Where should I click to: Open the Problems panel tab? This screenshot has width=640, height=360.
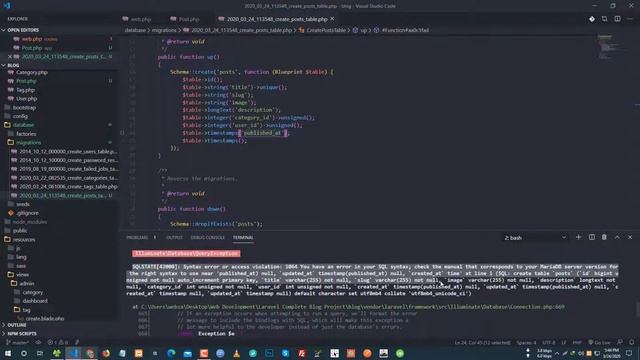pos(137,238)
